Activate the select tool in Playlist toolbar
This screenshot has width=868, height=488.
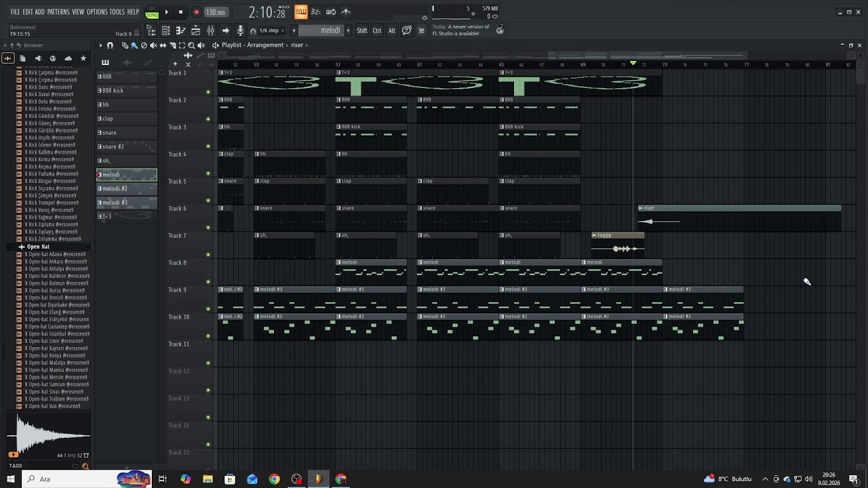pos(182,45)
